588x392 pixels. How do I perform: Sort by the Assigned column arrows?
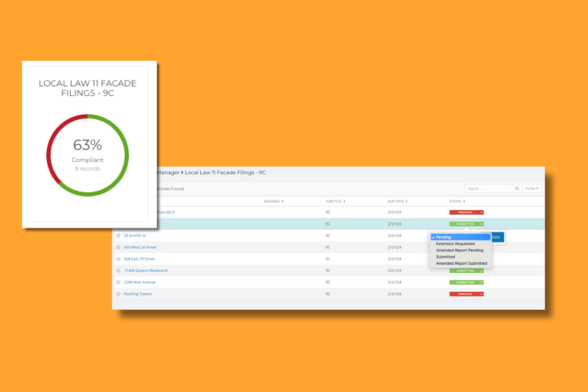[x=282, y=201]
